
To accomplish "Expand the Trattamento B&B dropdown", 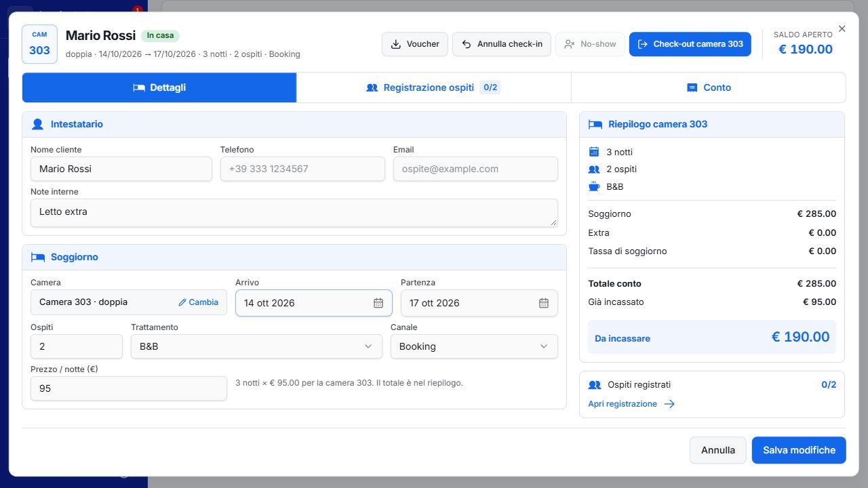I will 256,346.
